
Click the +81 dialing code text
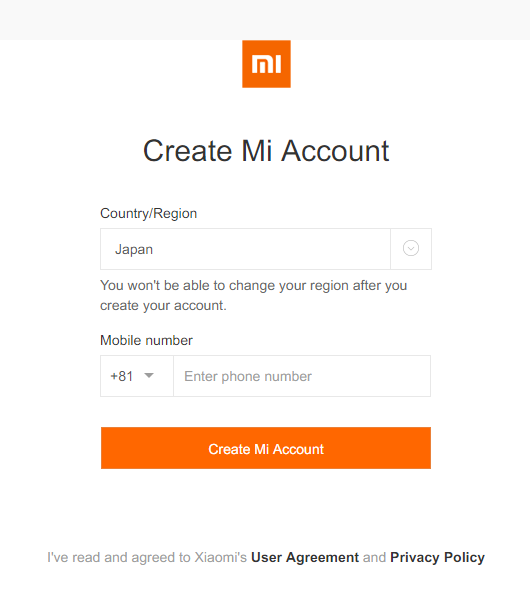click(x=122, y=376)
